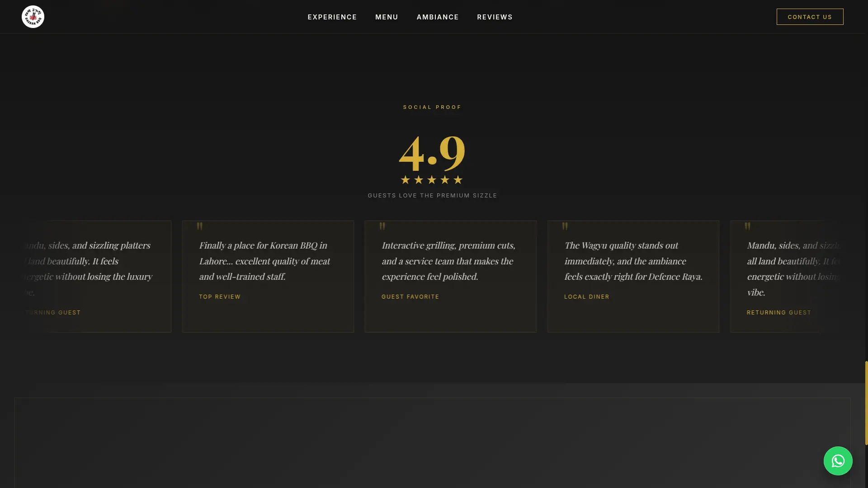Click the Daebak BBQ logo icon

click(x=33, y=17)
